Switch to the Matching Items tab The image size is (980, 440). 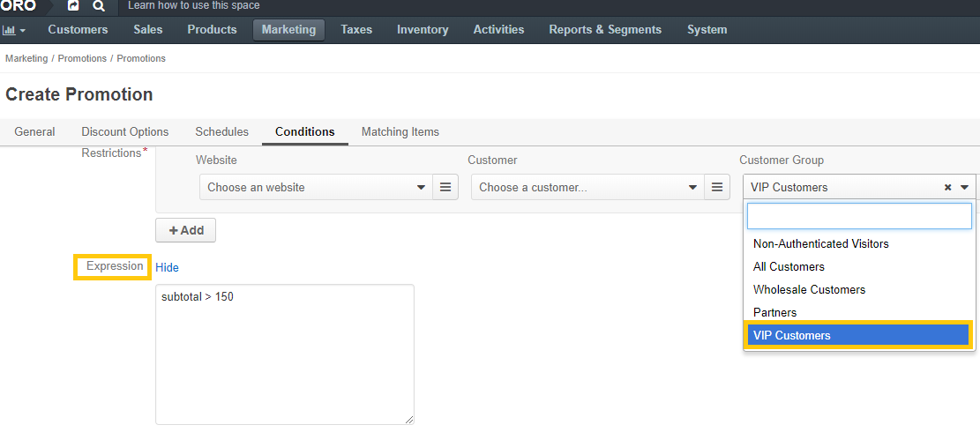(400, 132)
